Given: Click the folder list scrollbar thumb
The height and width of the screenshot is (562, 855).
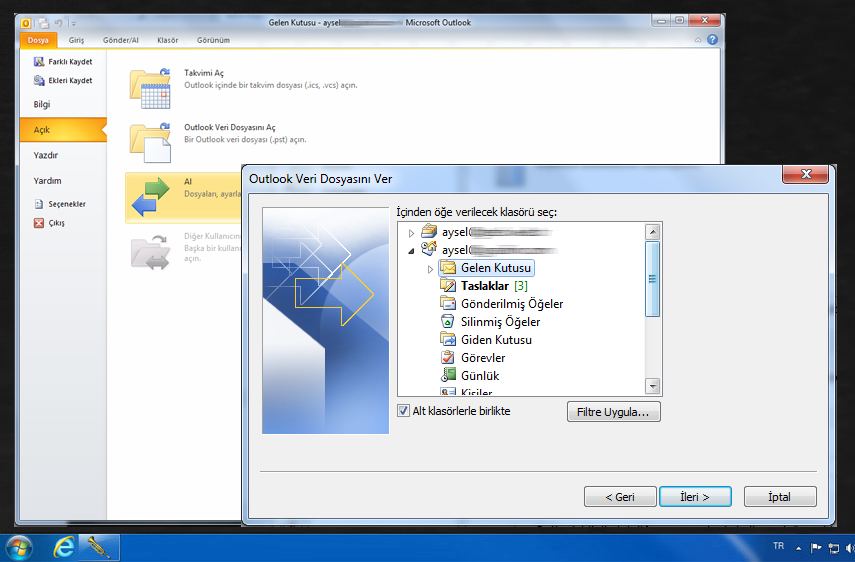Looking at the screenshot, I should 653,279.
